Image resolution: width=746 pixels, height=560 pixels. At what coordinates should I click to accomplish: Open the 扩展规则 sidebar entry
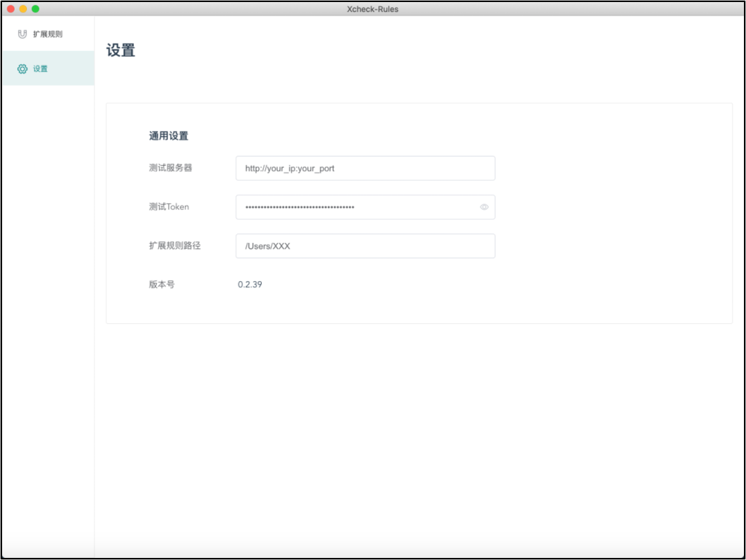[48, 34]
